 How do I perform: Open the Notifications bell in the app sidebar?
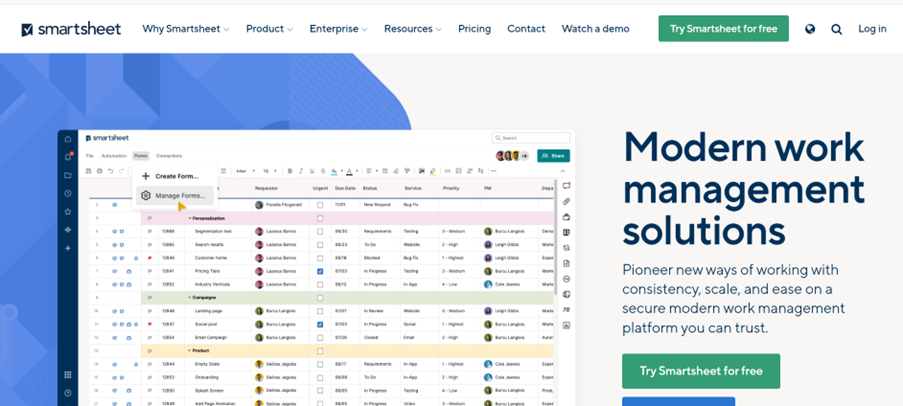tap(68, 157)
